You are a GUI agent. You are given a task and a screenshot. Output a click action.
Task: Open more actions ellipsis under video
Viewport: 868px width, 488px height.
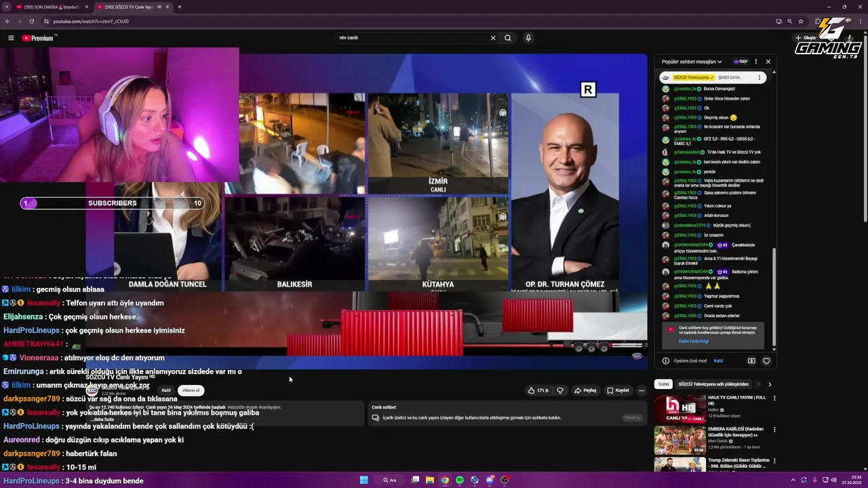point(642,390)
